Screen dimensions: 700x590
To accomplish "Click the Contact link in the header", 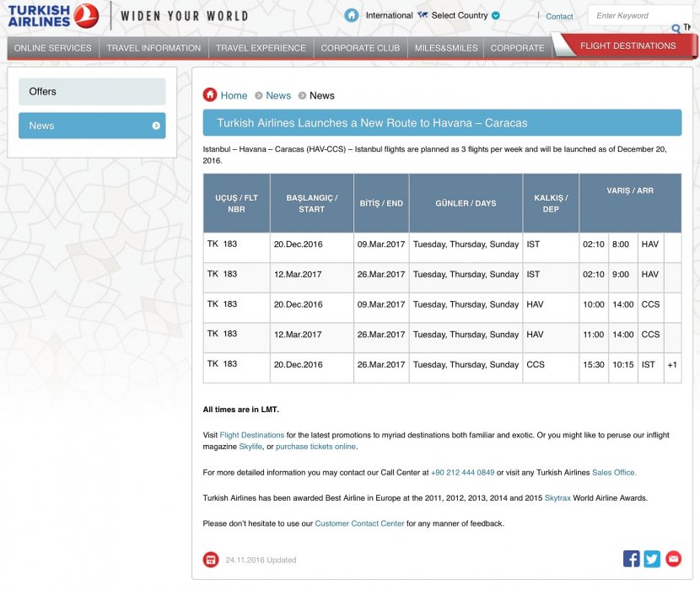I will 559,17.
